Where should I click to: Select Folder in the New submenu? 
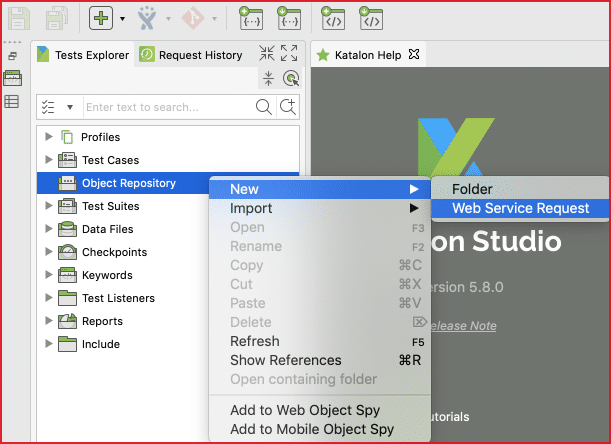click(520, 189)
